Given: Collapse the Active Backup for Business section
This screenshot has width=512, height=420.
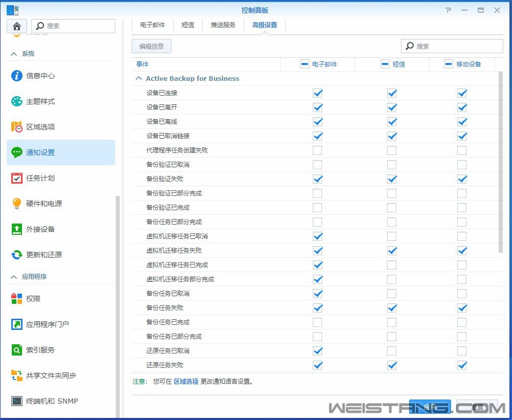Looking at the screenshot, I should 138,78.
